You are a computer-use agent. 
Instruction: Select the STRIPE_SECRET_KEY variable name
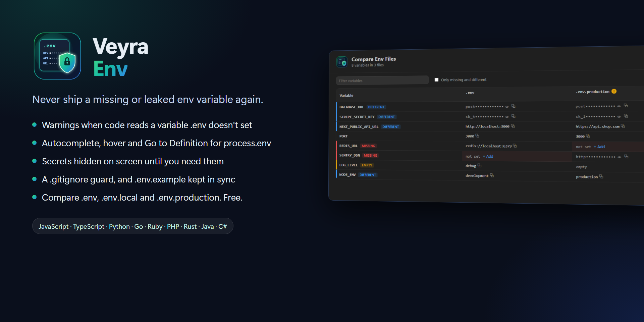(x=357, y=117)
